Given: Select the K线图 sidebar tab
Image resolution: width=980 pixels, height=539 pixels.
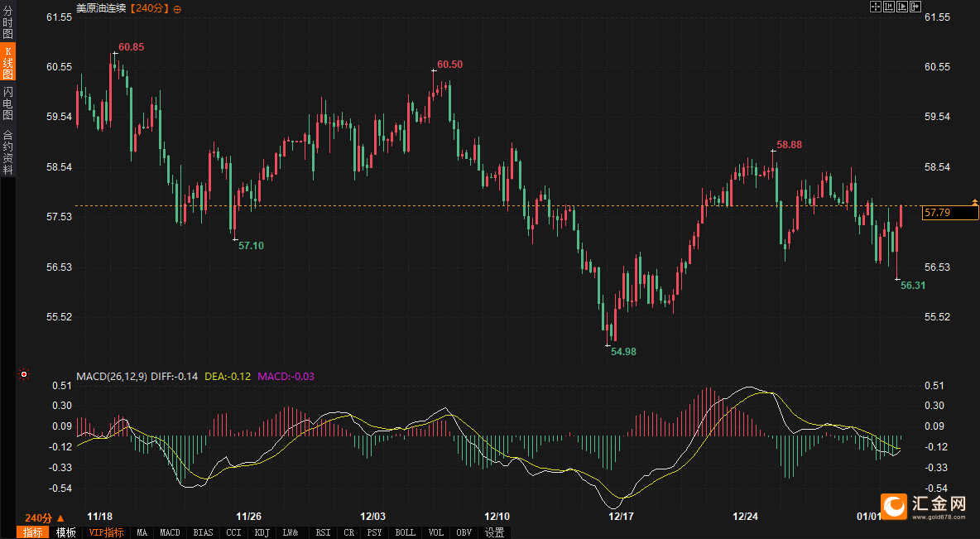Looking at the screenshot, I should pos(7,63).
